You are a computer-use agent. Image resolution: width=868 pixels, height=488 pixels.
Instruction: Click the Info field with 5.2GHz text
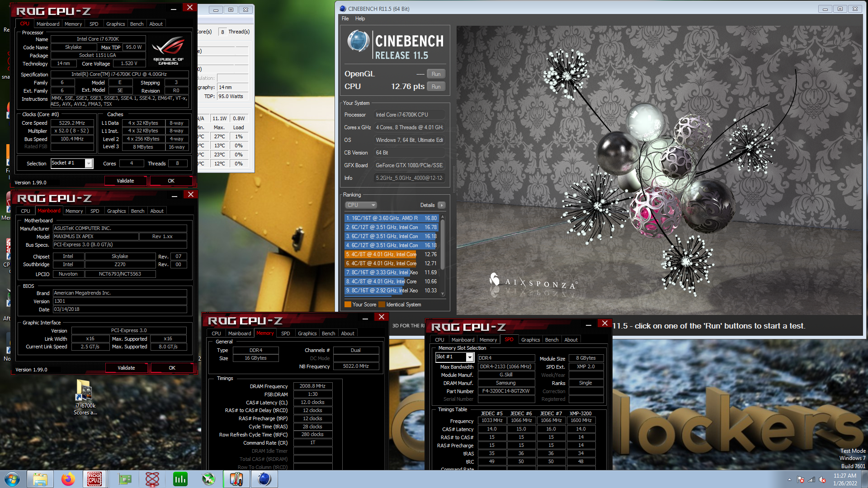point(410,178)
